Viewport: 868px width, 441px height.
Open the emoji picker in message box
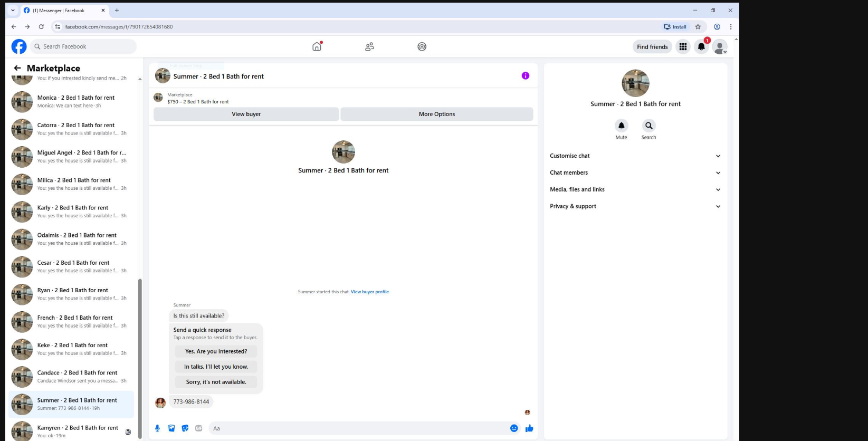[514, 428]
